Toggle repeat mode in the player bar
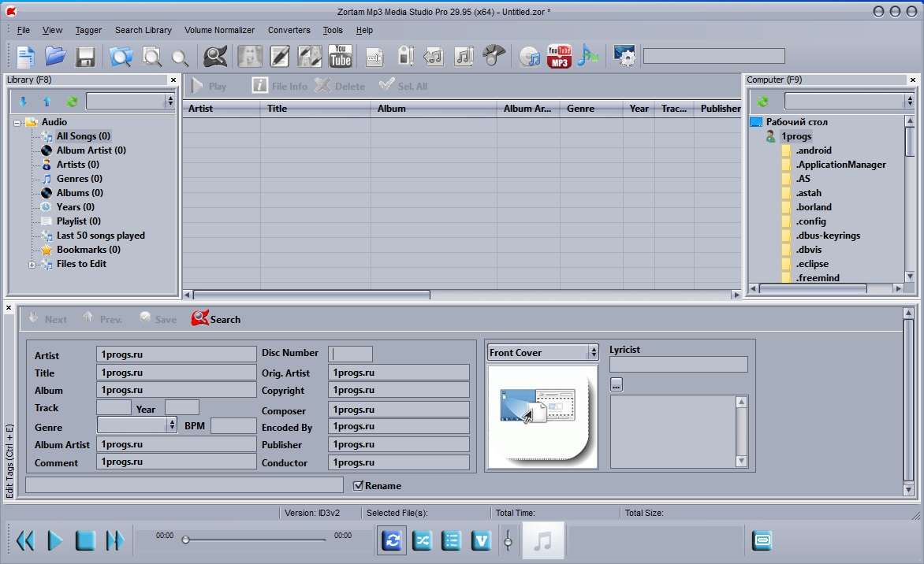The width and height of the screenshot is (924, 564). pos(392,540)
